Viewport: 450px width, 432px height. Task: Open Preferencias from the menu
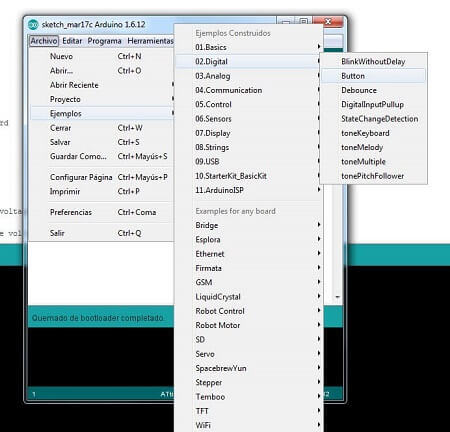[x=102, y=212]
